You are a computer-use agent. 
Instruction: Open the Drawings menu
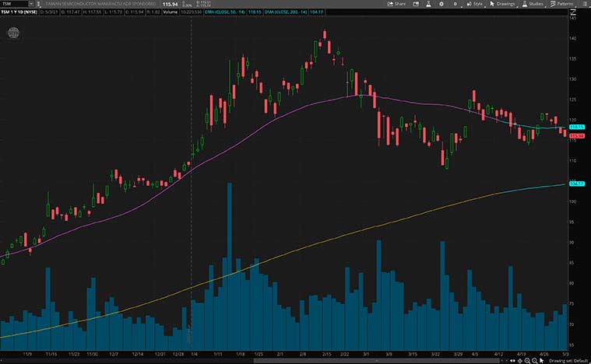pos(503,4)
